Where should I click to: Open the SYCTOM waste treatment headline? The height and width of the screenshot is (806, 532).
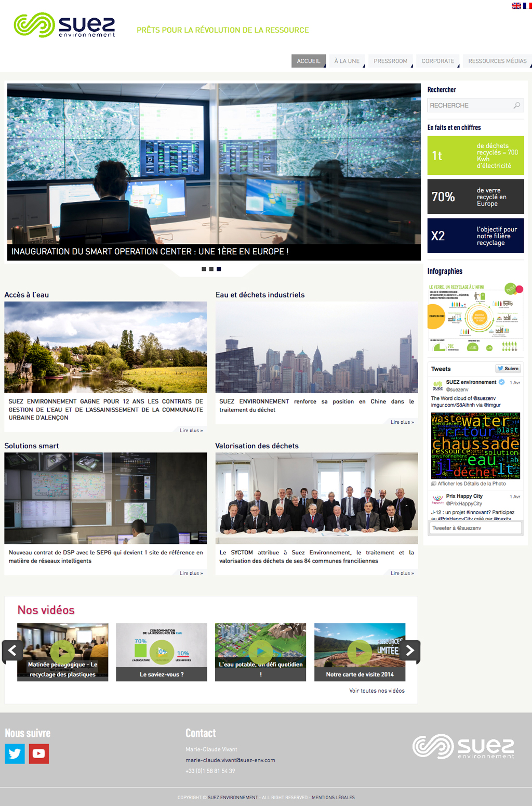coord(316,557)
